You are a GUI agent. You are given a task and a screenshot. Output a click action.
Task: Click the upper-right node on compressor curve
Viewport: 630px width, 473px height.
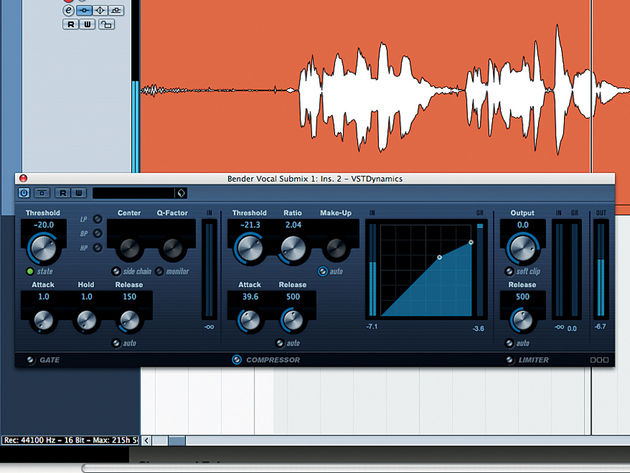pos(471,242)
